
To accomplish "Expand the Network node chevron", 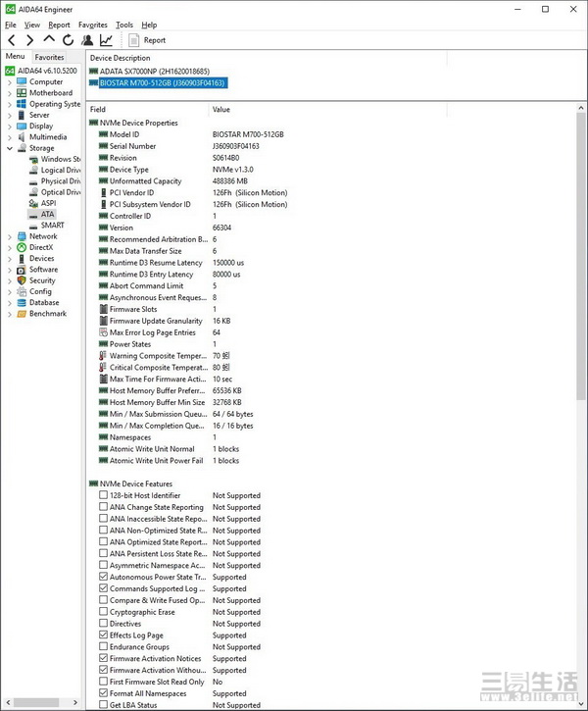I will pyautogui.click(x=10, y=236).
